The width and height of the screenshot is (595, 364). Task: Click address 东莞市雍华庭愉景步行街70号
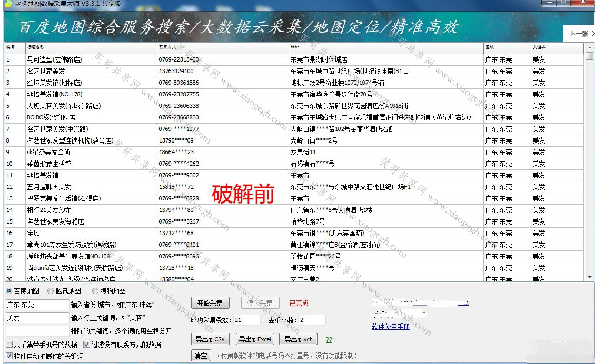pyautogui.click(x=331, y=94)
